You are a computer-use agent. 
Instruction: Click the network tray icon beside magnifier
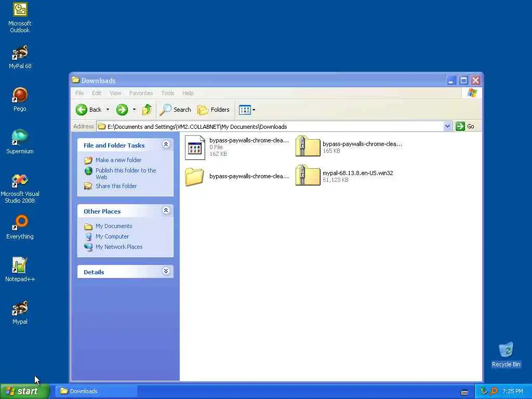coord(484,391)
